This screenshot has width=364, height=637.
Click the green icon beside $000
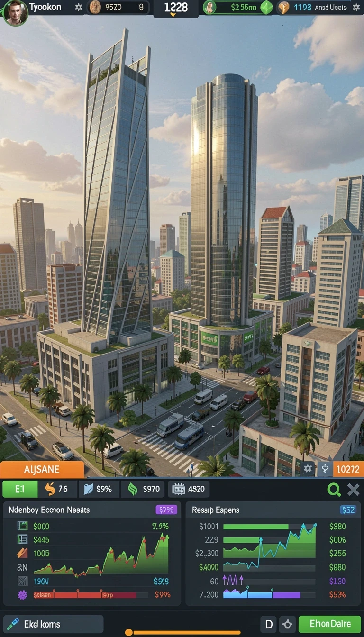[x=22, y=526]
